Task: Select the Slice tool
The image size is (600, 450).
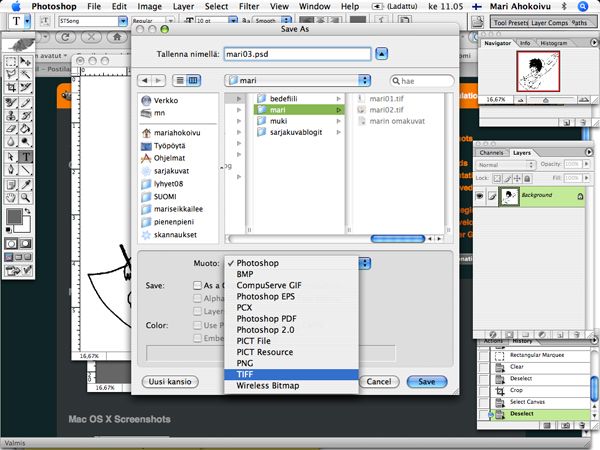Action: 26,88
